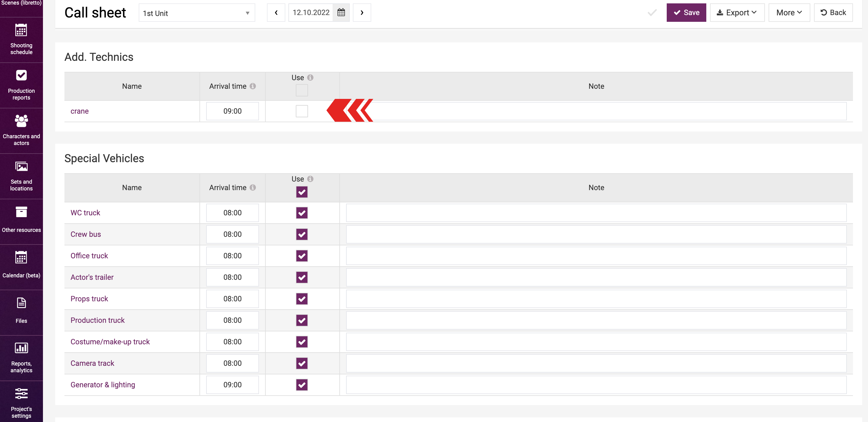Open the Actor's trailer link
868x422 pixels.
point(92,277)
